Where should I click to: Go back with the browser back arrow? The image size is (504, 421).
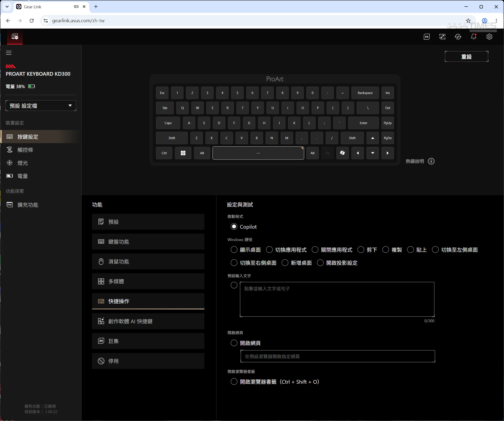pyautogui.click(x=8, y=21)
